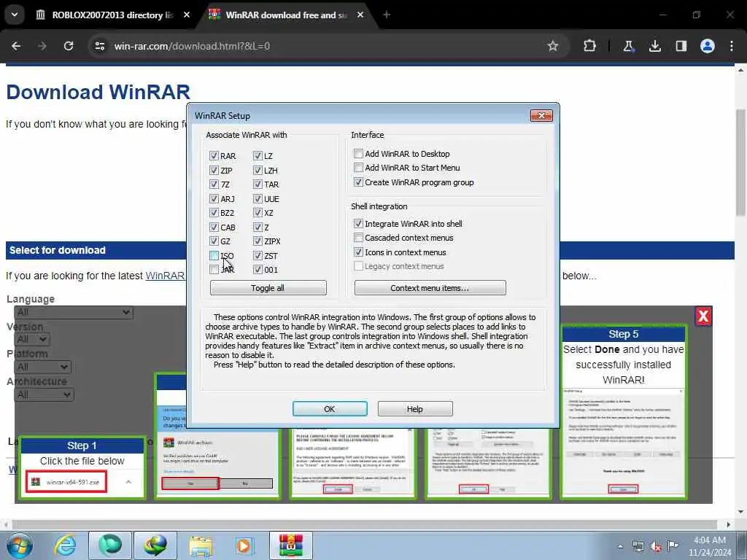
Task: Enable ISO association checkbox
Action: click(x=214, y=256)
